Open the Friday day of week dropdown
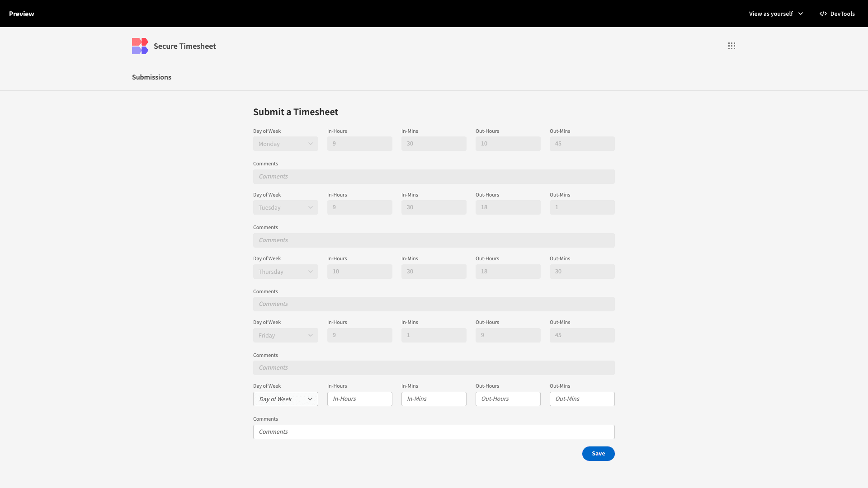Image resolution: width=868 pixels, height=488 pixels. pos(286,335)
